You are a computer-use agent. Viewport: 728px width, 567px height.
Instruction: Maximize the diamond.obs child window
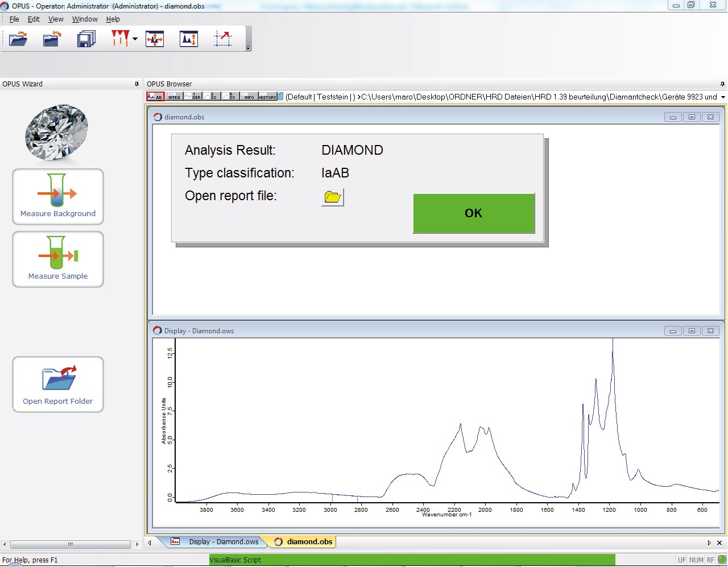tap(692, 117)
